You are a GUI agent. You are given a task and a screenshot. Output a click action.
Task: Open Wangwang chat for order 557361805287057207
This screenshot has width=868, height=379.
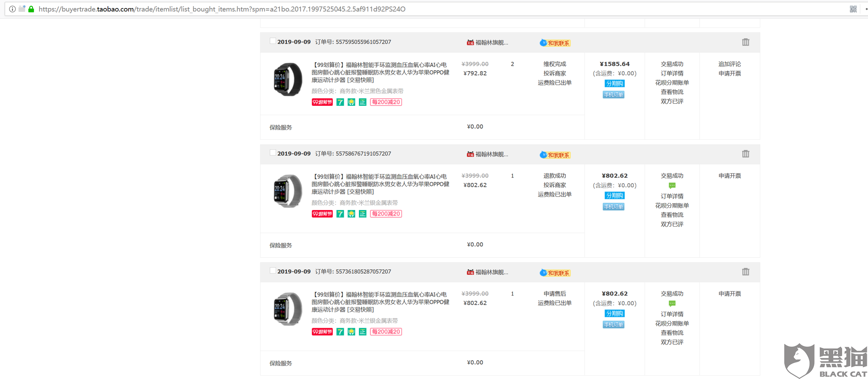tap(555, 273)
